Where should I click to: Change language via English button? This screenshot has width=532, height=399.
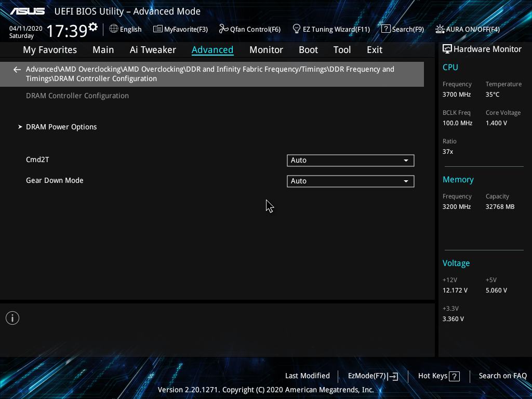click(x=126, y=29)
